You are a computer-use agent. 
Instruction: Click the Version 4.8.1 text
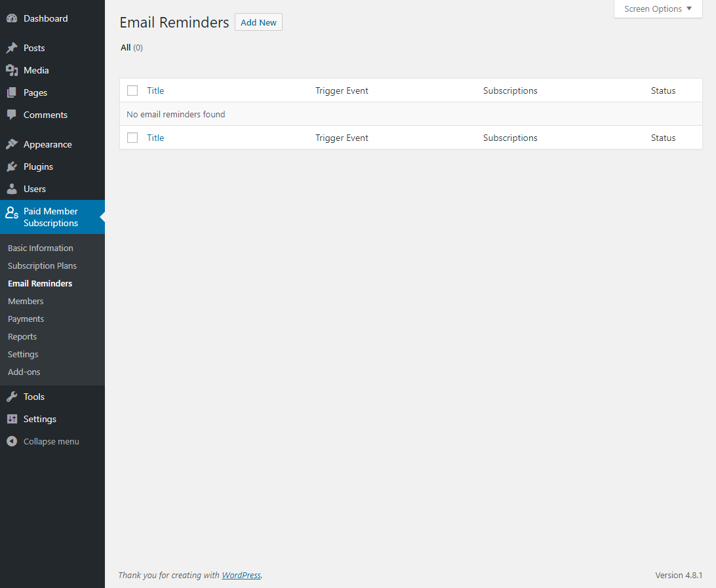click(679, 576)
